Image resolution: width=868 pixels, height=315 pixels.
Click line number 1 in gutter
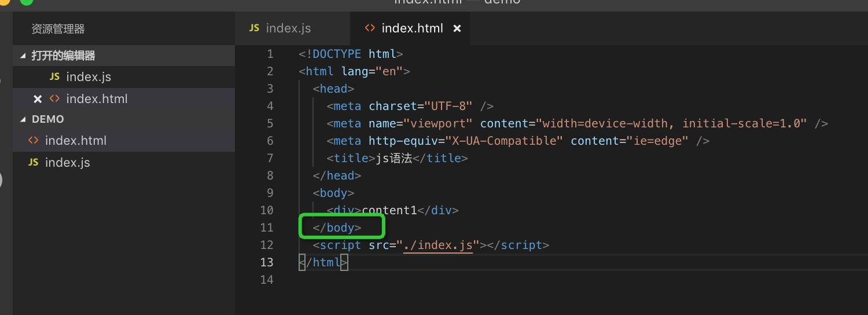(270, 54)
